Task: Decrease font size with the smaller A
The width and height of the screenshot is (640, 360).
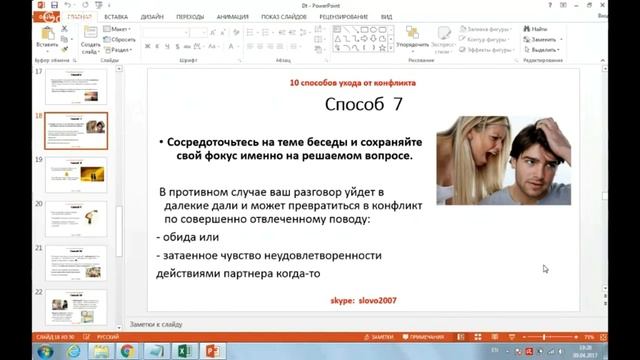Action: (x=223, y=33)
